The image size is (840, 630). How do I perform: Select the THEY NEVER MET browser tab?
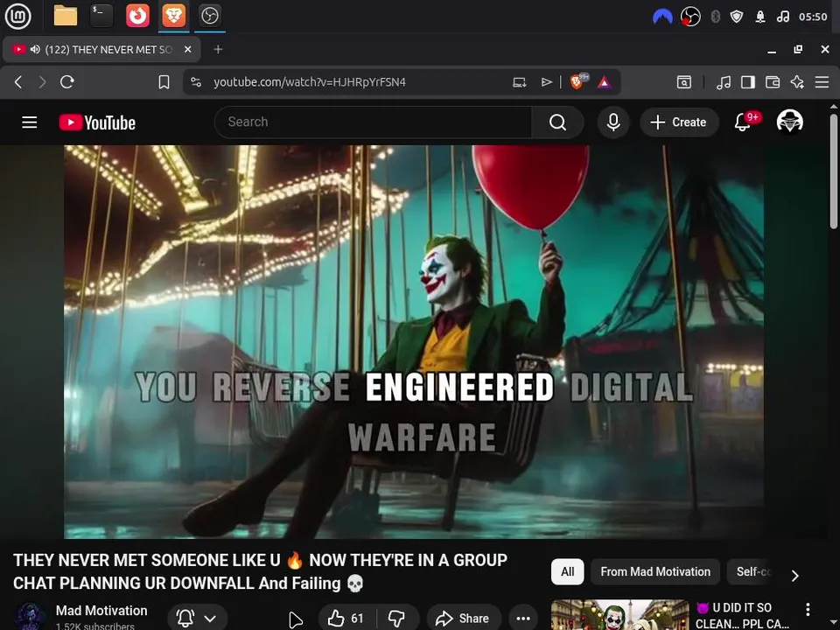(x=101, y=49)
